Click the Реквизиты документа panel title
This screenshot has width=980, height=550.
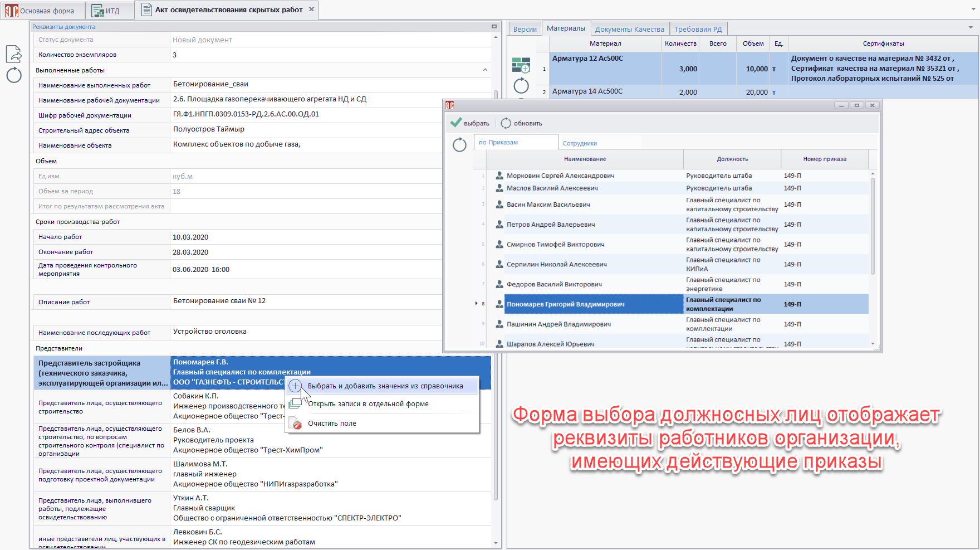click(x=64, y=27)
